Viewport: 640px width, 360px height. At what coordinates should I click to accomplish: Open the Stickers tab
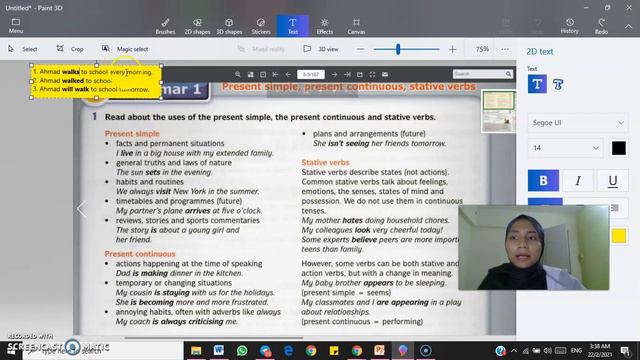261,26
